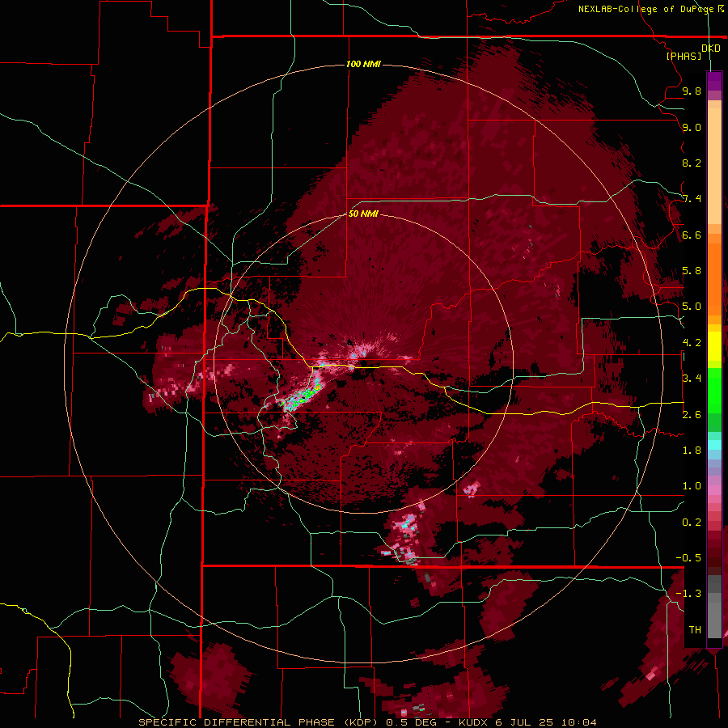Select the -0.5 value on the color scale

(x=688, y=558)
